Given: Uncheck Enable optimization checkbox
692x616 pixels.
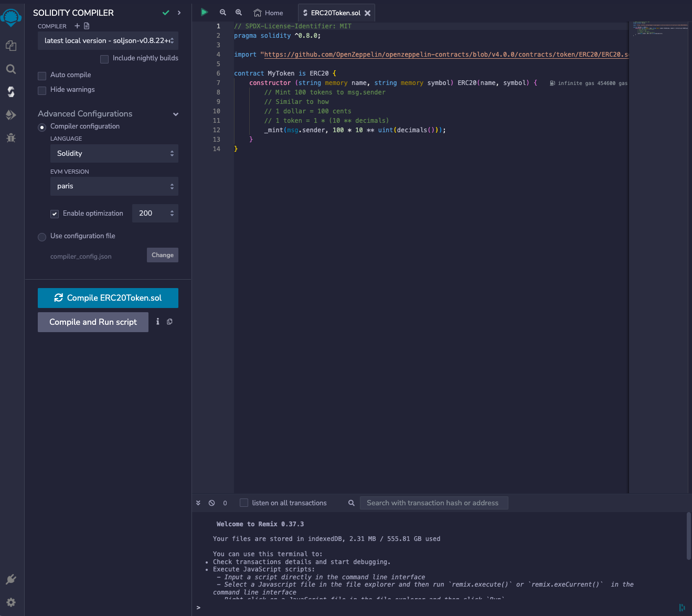Looking at the screenshot, I should (55, 214).
